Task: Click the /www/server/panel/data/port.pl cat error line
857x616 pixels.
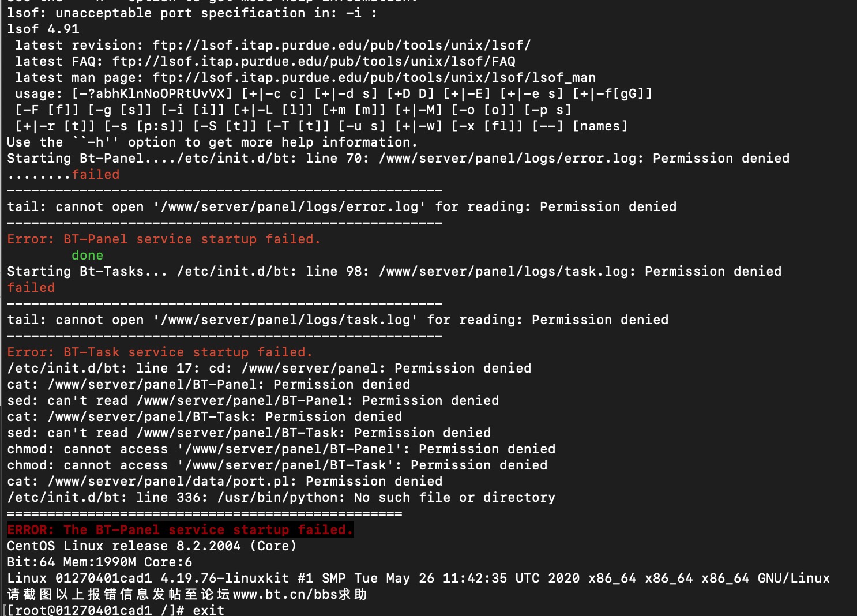Action: pos(225,481)
